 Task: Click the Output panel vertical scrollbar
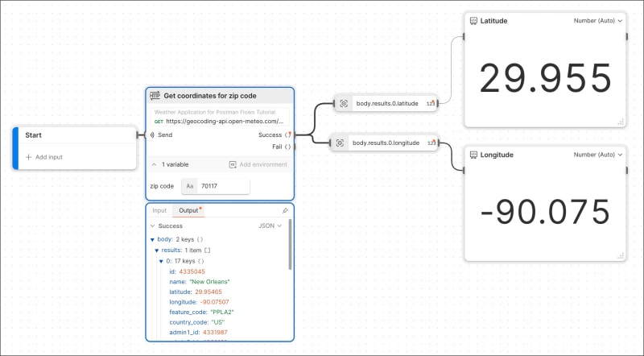pos(290,244)
